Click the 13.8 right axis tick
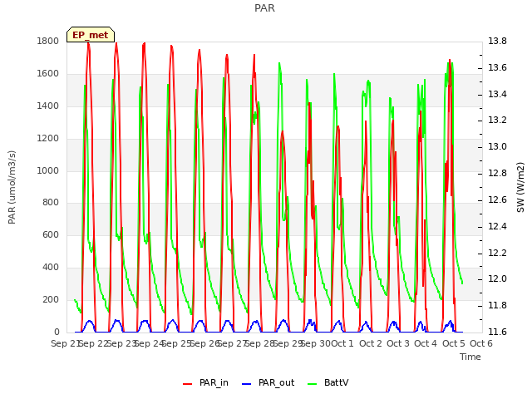This screenshot has width=532, height=399. (x=497, y=42)
